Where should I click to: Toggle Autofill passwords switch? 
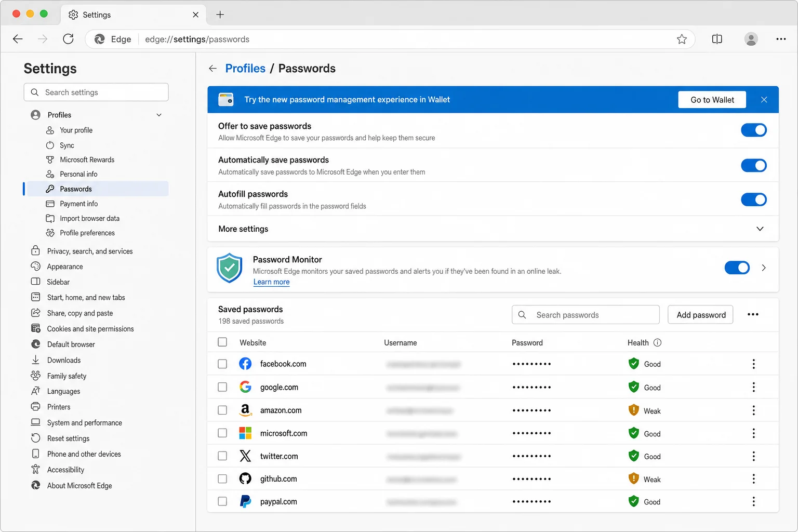(753, 199)
